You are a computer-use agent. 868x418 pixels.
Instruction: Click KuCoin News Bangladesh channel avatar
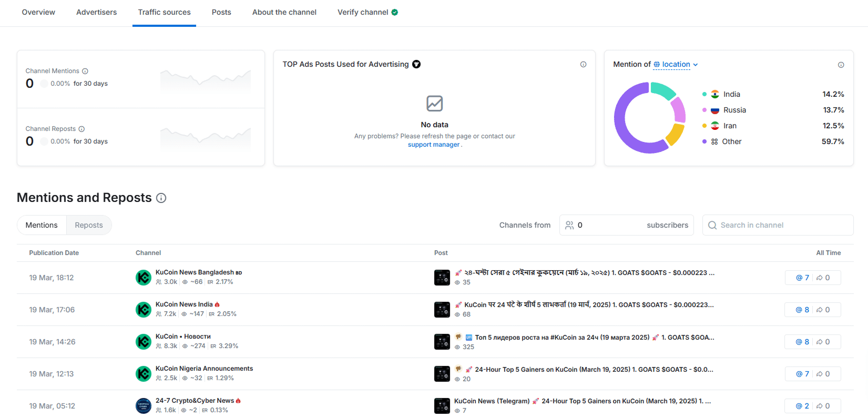[x=144, y=278]
